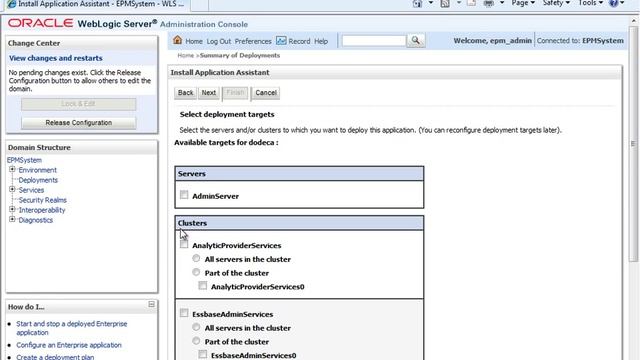
Task: Open Preferences in the toolbar
Action: click(x=253, y=41)
